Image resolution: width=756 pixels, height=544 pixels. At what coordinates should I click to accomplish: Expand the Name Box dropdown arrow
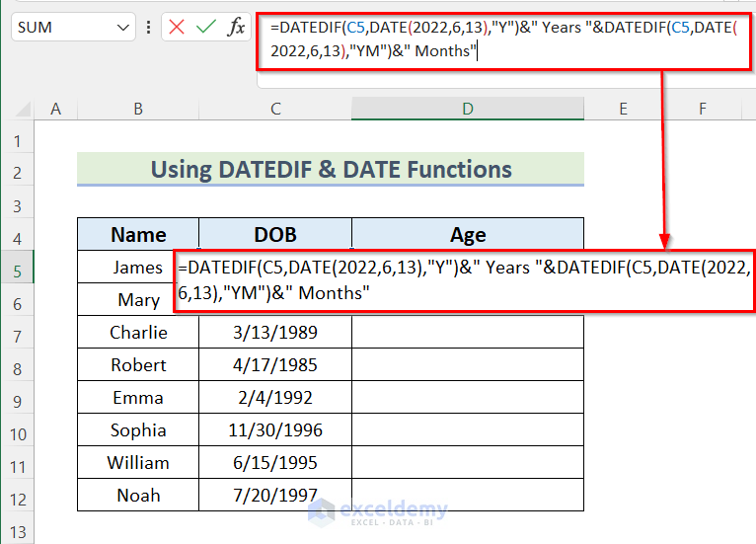pyautogui.click(x=122, y=27)
